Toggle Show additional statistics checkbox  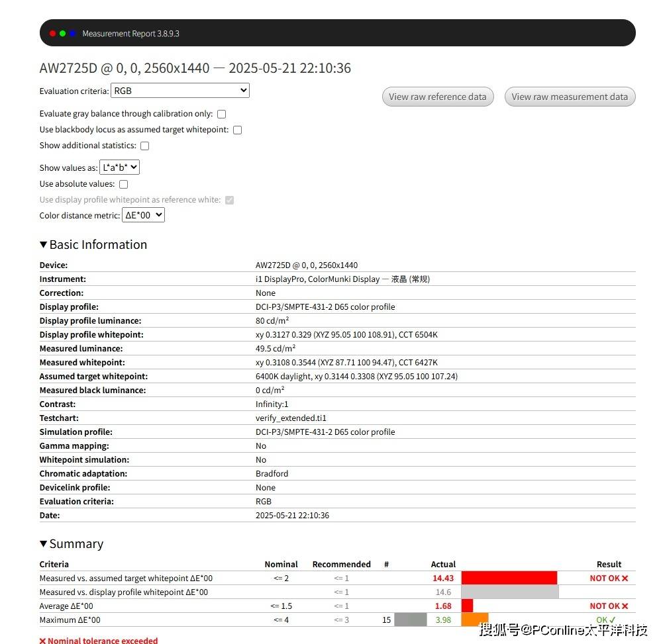click(144, 146)
